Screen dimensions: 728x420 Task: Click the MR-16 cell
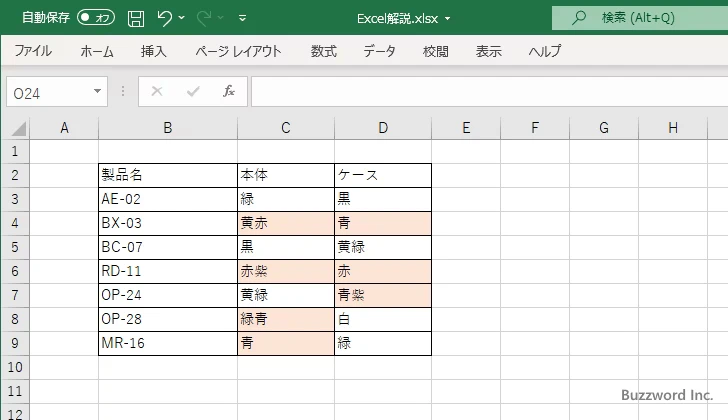click(168, 343)
